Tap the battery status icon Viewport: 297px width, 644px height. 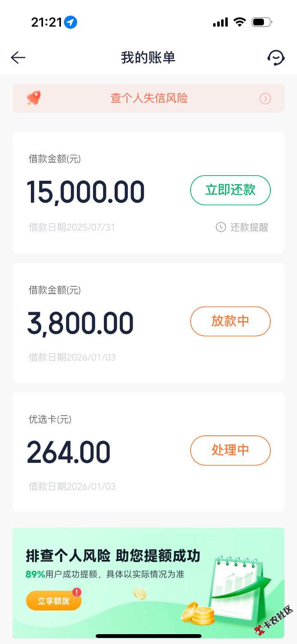(x=261, y=22)
